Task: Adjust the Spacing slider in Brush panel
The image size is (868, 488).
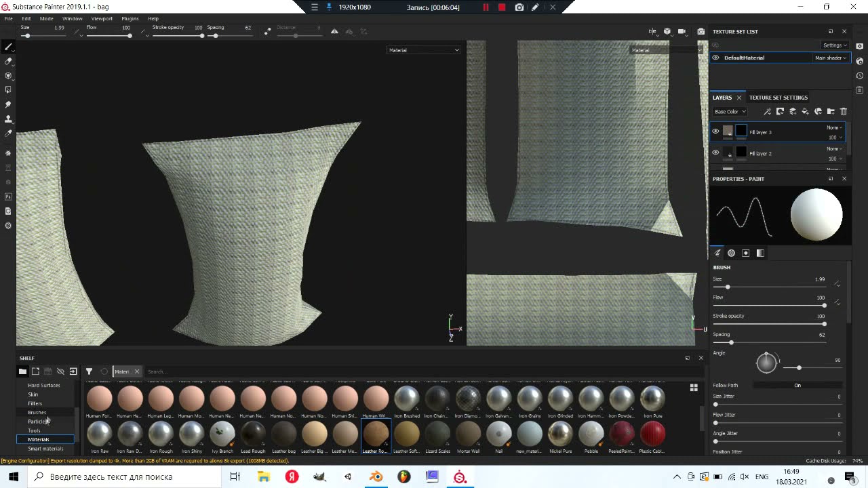Action: pos(770,342)
